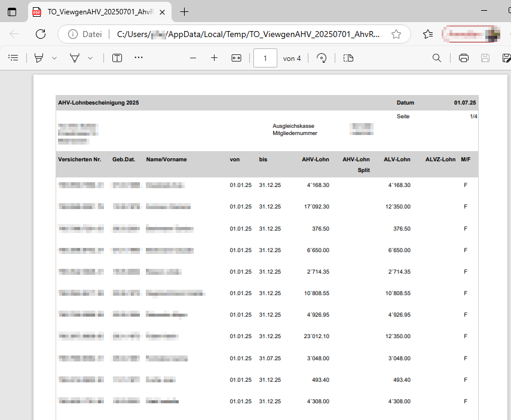Select the add text tool
Viewport: 511px width, 420px height.
(117, 58)
